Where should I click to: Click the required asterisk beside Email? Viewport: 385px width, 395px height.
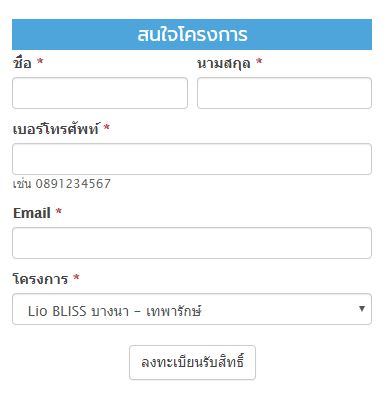59,212
